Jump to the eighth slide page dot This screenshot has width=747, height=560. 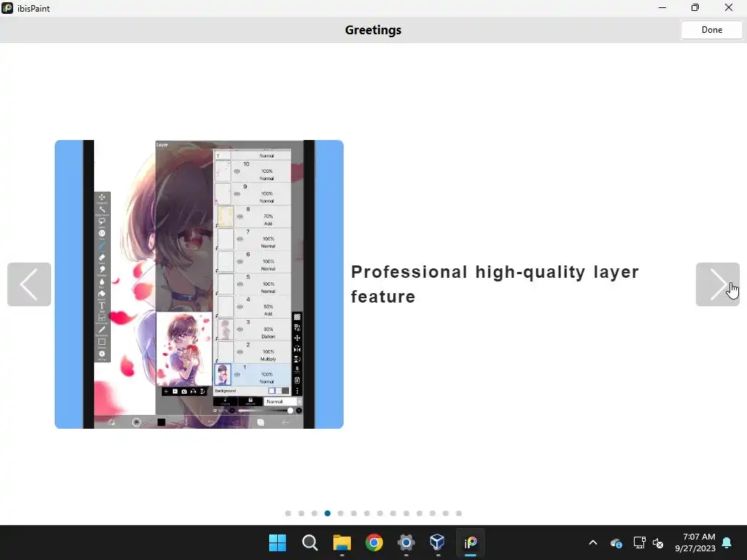pyautogui.click(x=380, y=513)
